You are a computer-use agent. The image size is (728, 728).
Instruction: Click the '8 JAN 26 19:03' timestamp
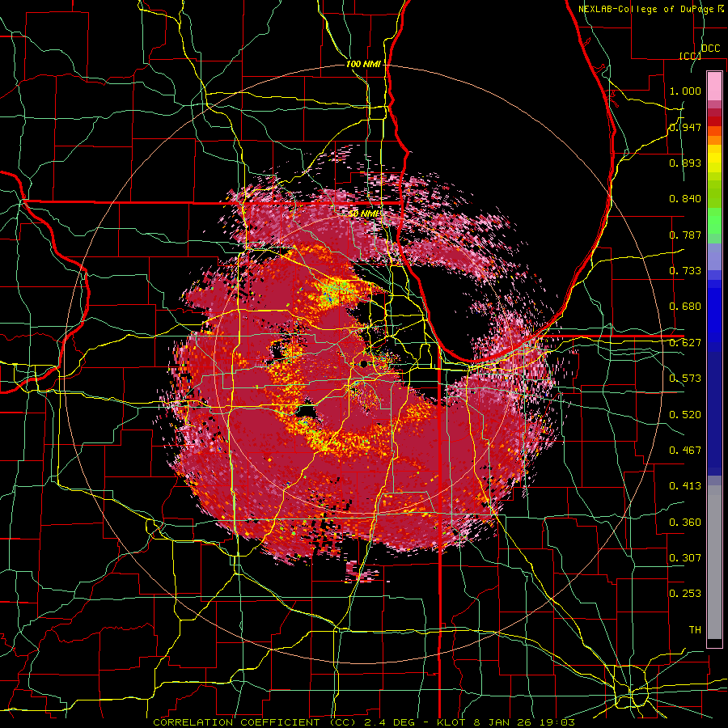pos(524,722)
